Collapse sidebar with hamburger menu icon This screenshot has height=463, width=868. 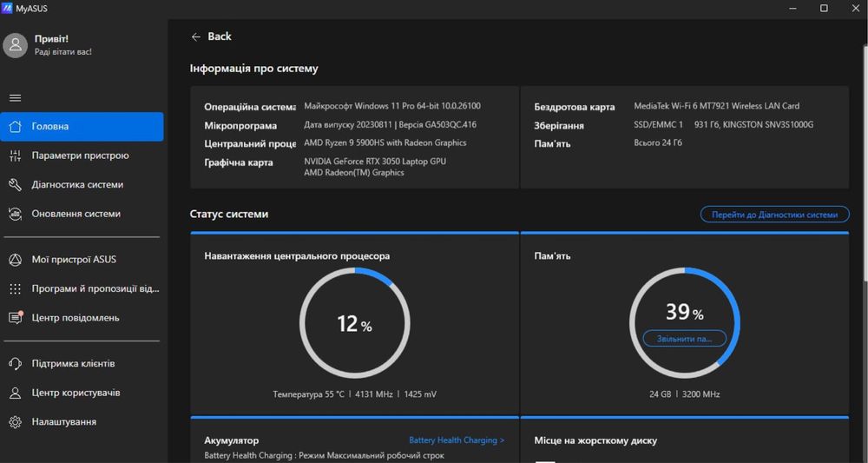[16, 98]
